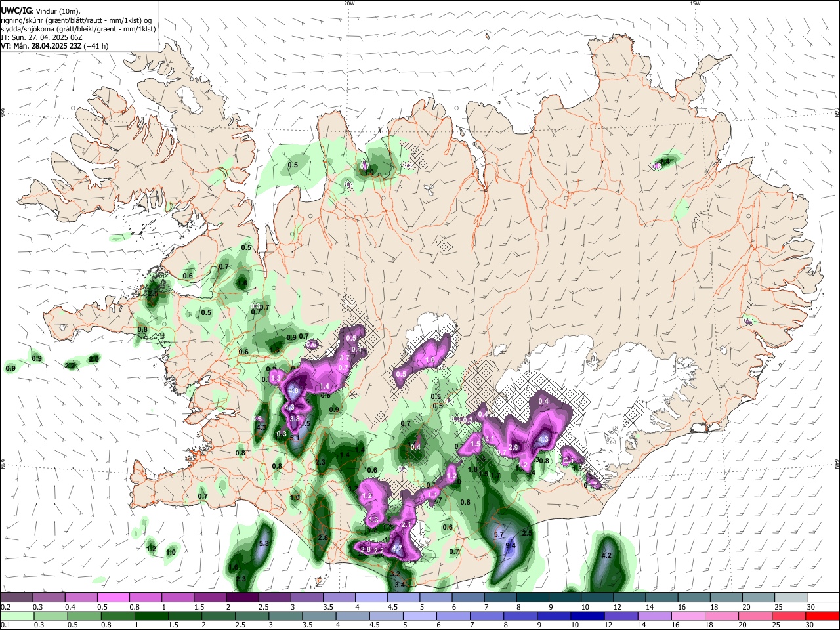The image size is (840, 630).
Task: Select the darkest purple swatch before 2 on snow scale
Action: click(x=242, y=598)
